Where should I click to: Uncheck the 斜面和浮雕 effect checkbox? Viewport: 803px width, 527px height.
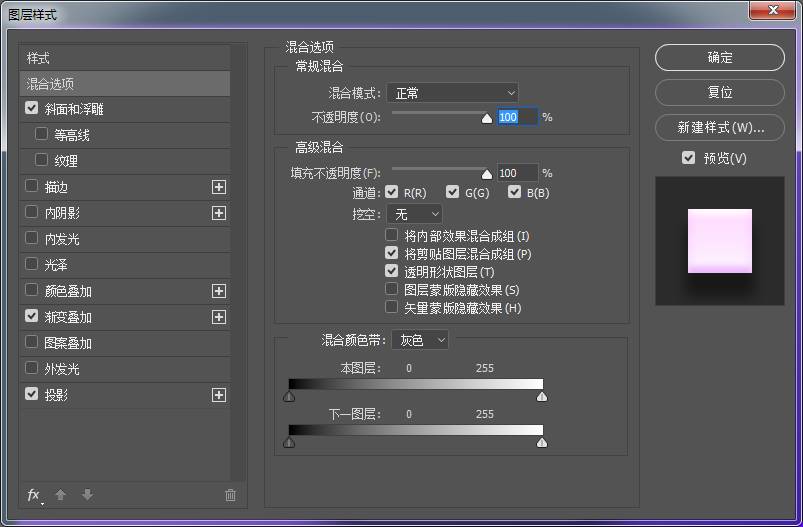32,108
